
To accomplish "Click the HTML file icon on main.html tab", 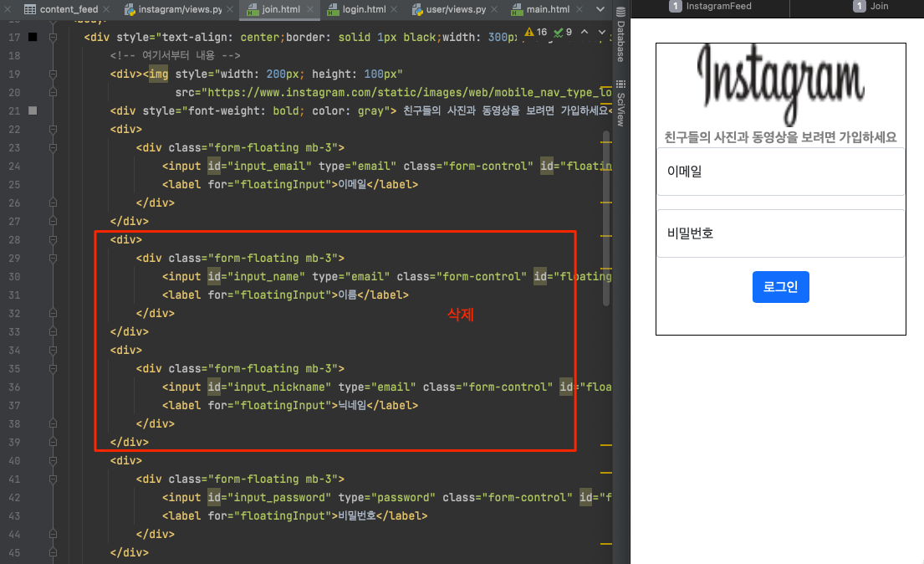I will [x=517, y=9].
